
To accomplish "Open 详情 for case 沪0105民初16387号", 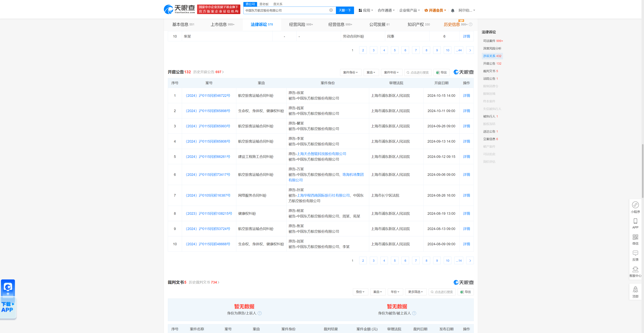I will (467, 195).
